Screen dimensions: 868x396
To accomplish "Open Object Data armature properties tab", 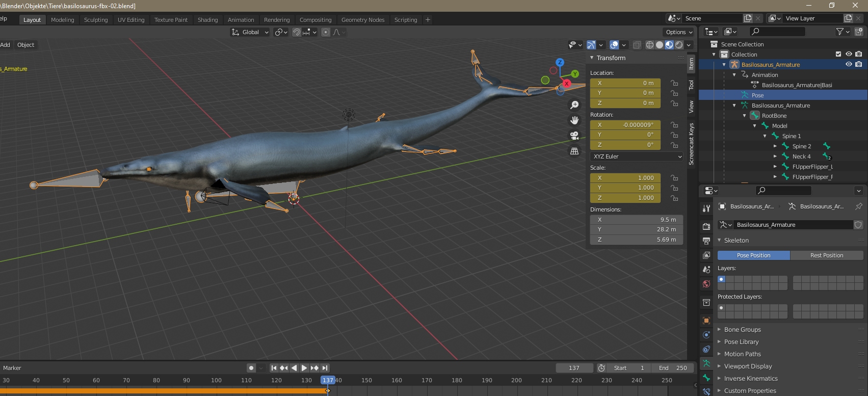I will tap(706, 363).
